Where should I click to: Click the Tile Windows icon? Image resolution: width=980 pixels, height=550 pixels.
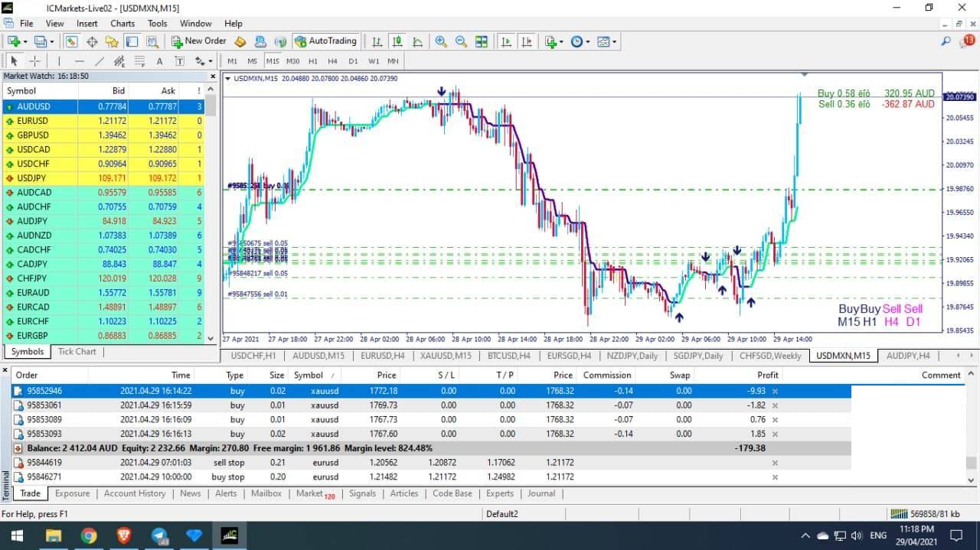(482, 41)
